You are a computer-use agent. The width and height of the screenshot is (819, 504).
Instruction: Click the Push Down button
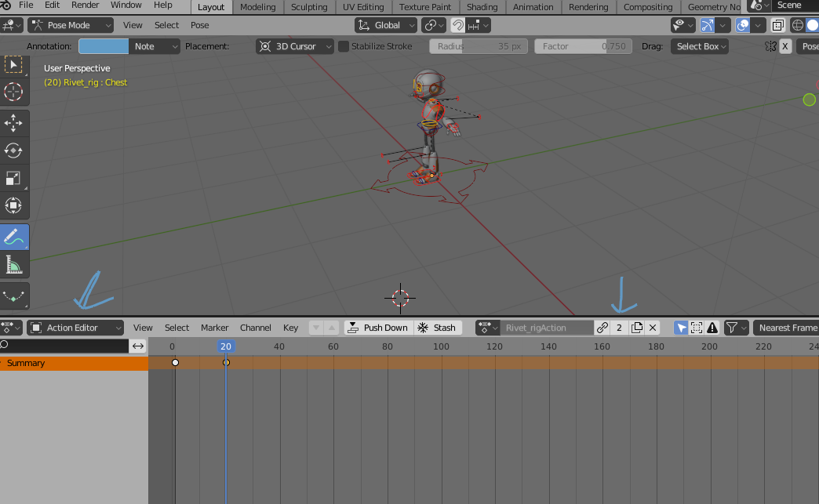pos(377,328)
